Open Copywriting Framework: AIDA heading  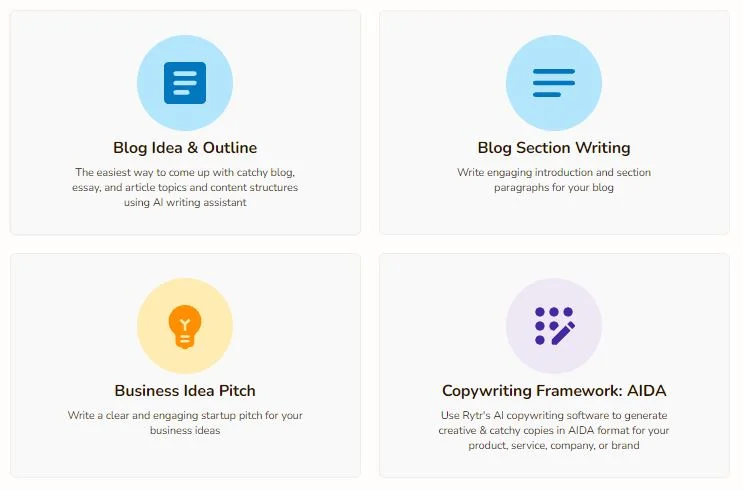tap(554, 391)
